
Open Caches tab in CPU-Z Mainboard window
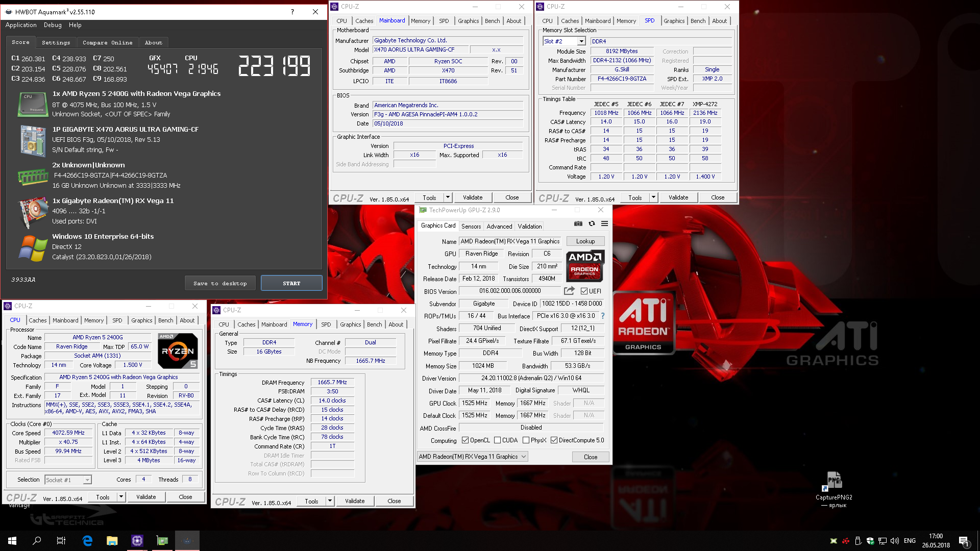[364, 21]
